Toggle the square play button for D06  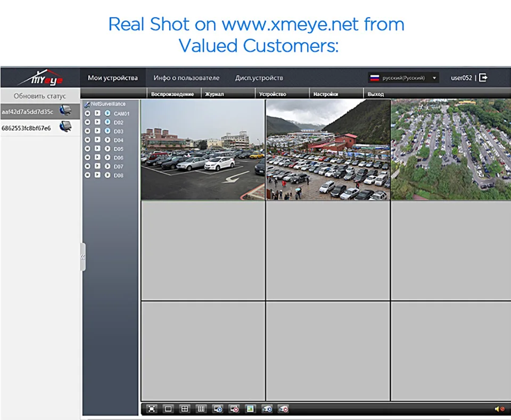point(97,157)
